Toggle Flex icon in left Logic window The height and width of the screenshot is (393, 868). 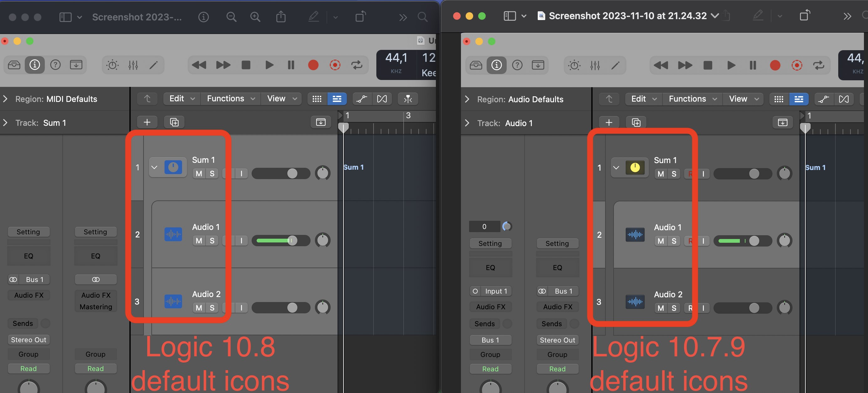click(382, 99)
